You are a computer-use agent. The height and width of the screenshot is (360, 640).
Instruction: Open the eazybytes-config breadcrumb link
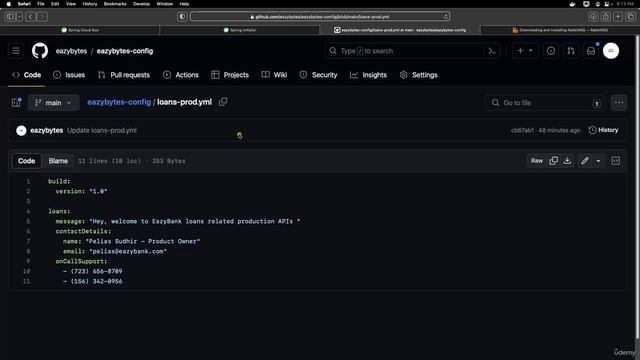pos(119,102)
